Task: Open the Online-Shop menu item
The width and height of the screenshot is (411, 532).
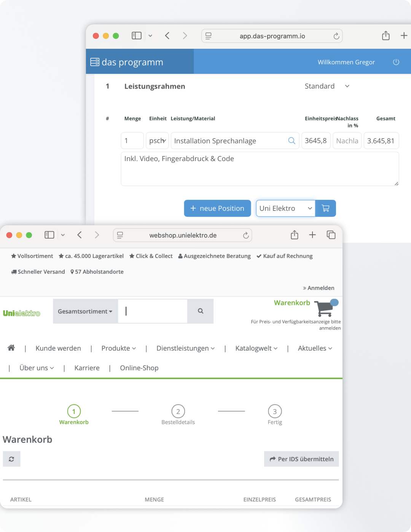Action: [139, 368]
